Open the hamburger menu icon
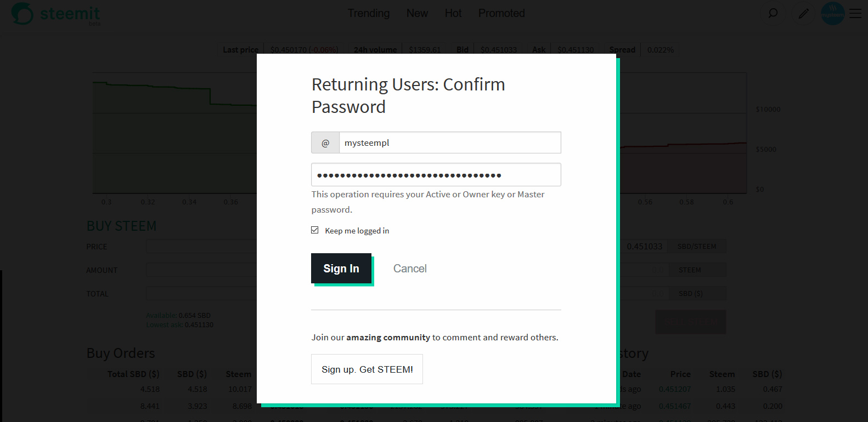 pyautogui.click(x=855, y=13)
